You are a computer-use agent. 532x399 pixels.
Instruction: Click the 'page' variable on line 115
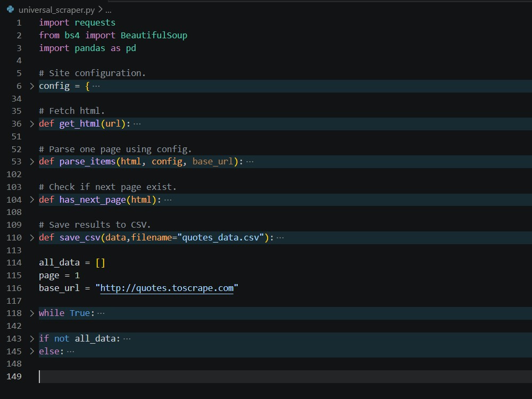[49, 276]
